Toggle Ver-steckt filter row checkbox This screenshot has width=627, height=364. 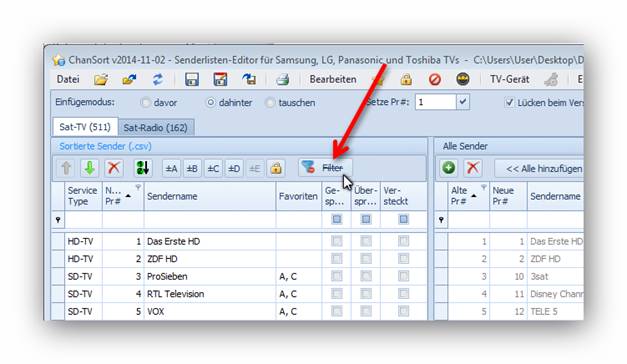click(x=403, y=219)
